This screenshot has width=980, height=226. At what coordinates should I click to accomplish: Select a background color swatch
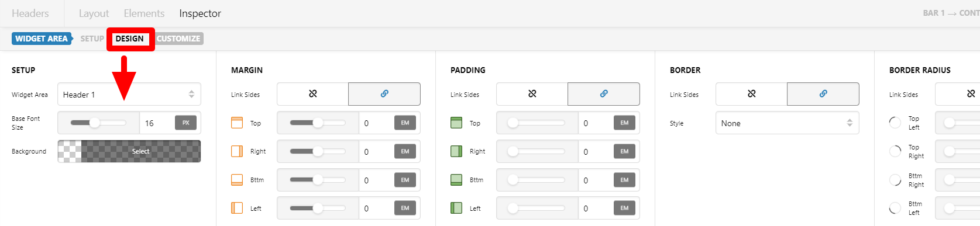[129, 151]
